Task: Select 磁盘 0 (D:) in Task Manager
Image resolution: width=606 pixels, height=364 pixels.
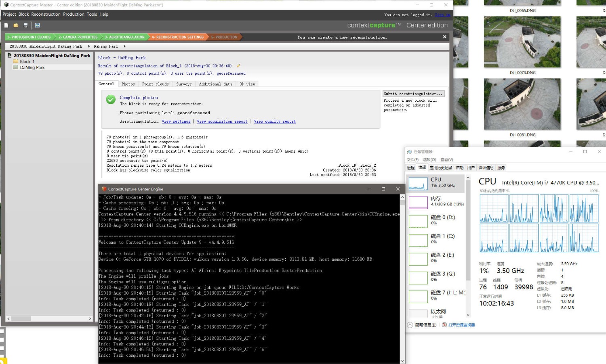Action: [x=436, y=221]
